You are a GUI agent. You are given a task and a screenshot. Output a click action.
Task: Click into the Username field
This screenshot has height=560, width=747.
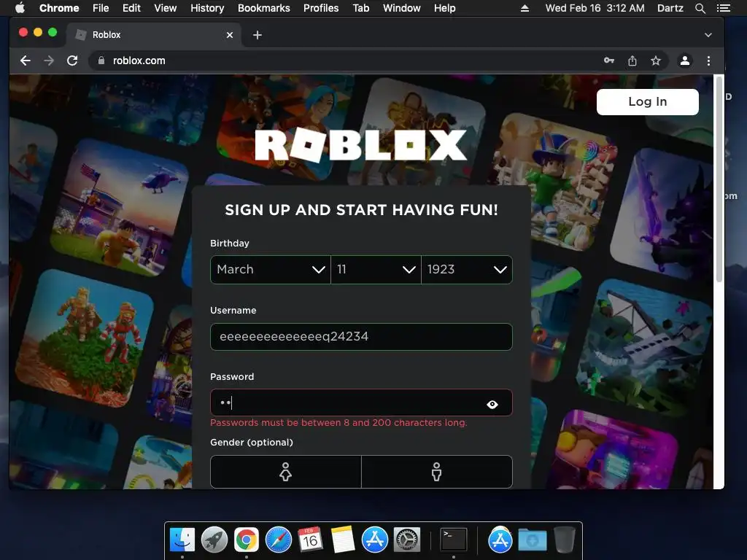click(x=361, y=337)
